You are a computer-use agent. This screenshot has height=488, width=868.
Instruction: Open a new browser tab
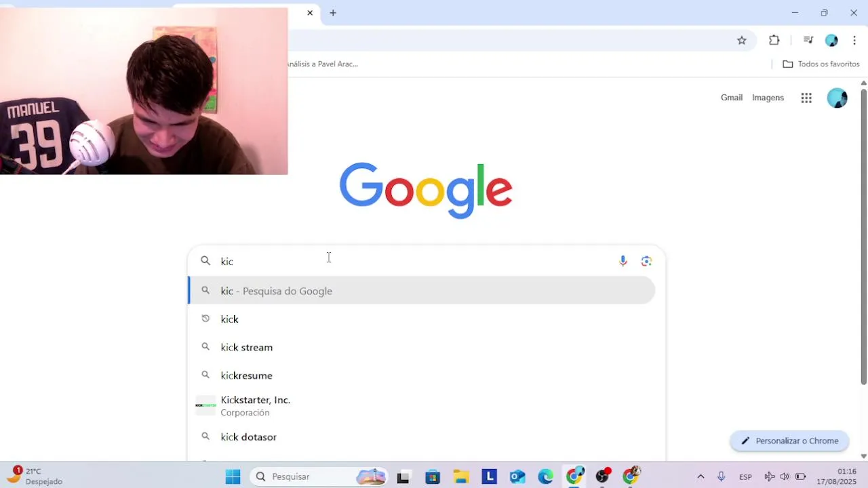pos(333,13)
